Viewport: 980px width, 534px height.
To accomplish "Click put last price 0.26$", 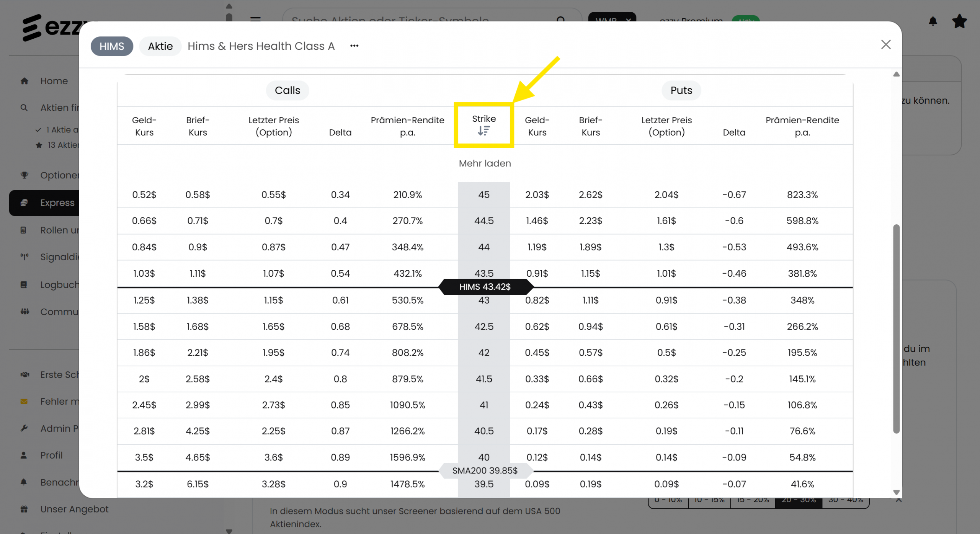I will point(666,405).
